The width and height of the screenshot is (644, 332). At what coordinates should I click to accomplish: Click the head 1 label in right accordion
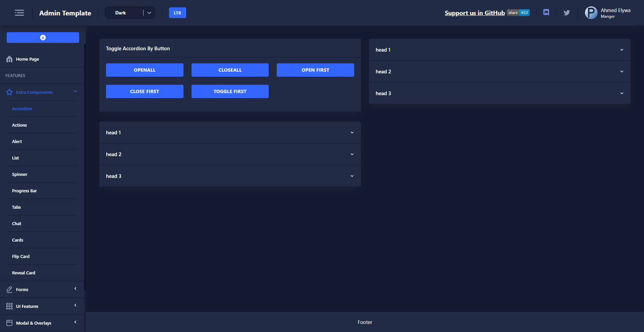[383, 50]
